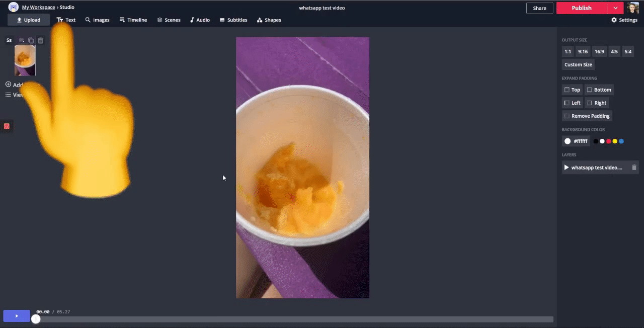Open the user profile avatar
Screen dimensions: 644x328
[x=633, y=8]
